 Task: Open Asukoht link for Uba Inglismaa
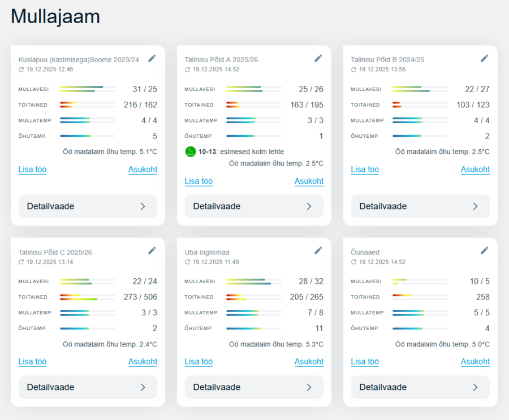309,362
